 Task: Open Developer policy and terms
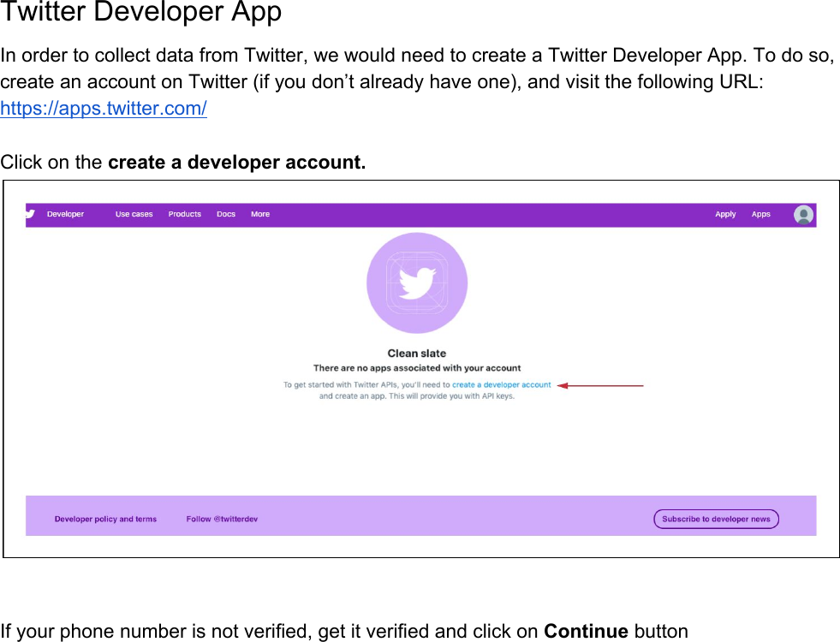[x=105, y=519]
